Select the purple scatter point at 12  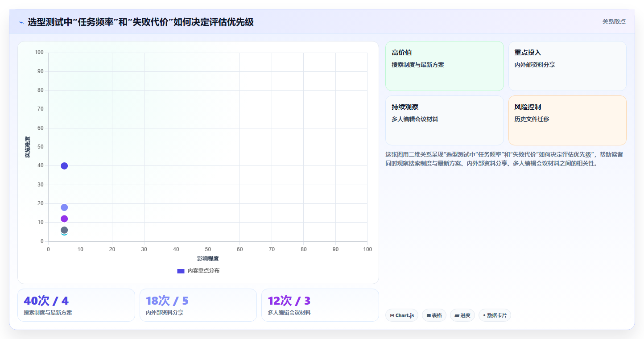pyautogui.click(x=64, y=219)
